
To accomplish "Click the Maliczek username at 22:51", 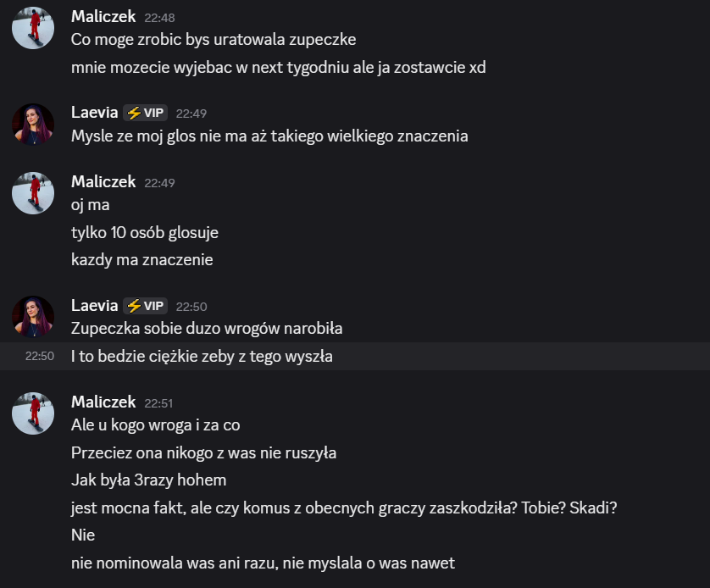I will pos(103,402).
